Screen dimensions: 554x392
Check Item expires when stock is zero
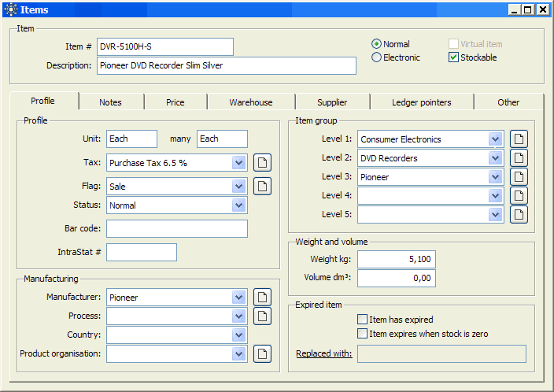tap(362, 334)
